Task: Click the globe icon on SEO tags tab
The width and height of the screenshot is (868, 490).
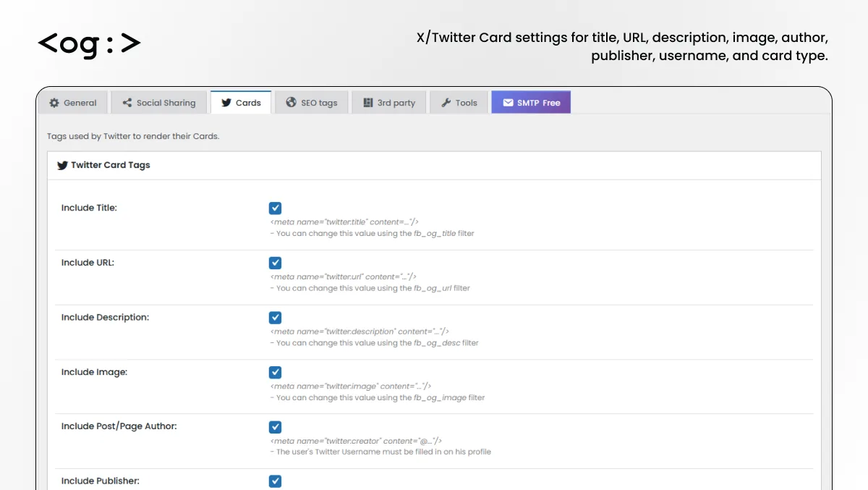Action: coord(291,103)
